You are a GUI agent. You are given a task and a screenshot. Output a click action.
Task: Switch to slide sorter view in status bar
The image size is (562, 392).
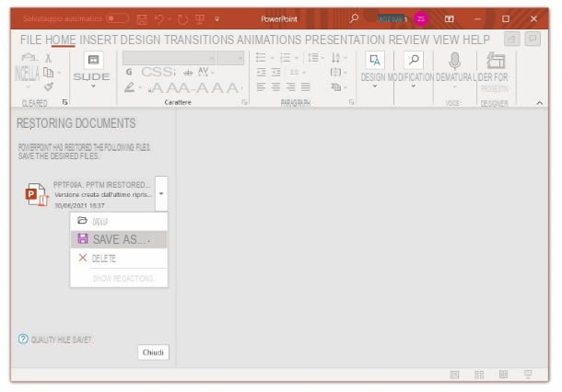(479, 375)
